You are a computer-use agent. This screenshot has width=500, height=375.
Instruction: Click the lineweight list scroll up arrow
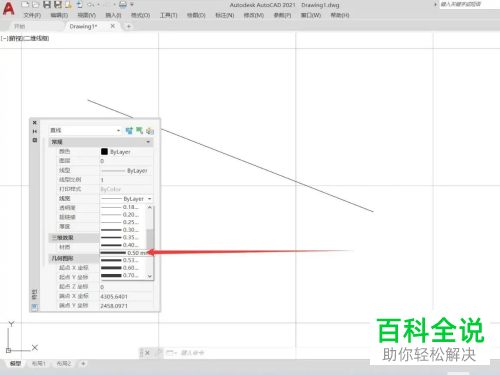(x=150, y=208)
